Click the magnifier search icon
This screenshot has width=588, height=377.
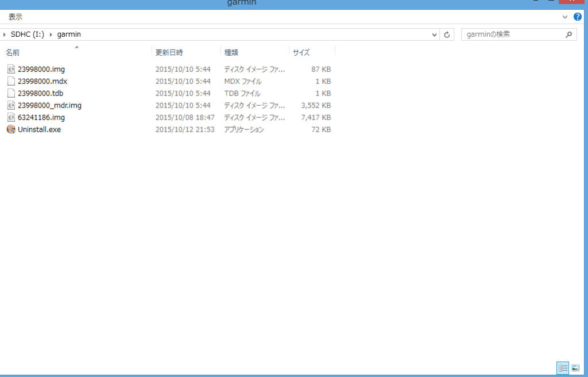[x=568, y=34]
